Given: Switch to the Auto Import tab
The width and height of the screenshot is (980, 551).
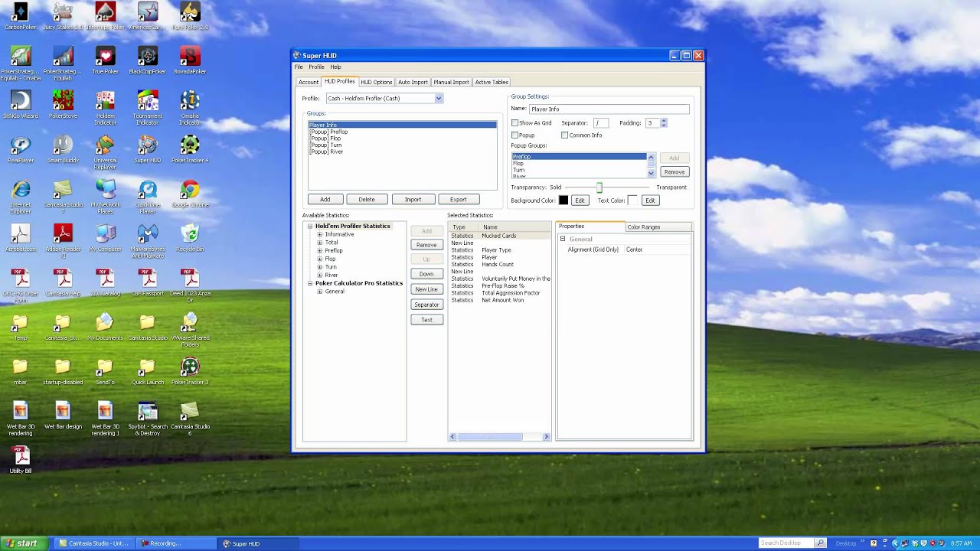Looking at the screenshot, I should [x=413, y=82].
